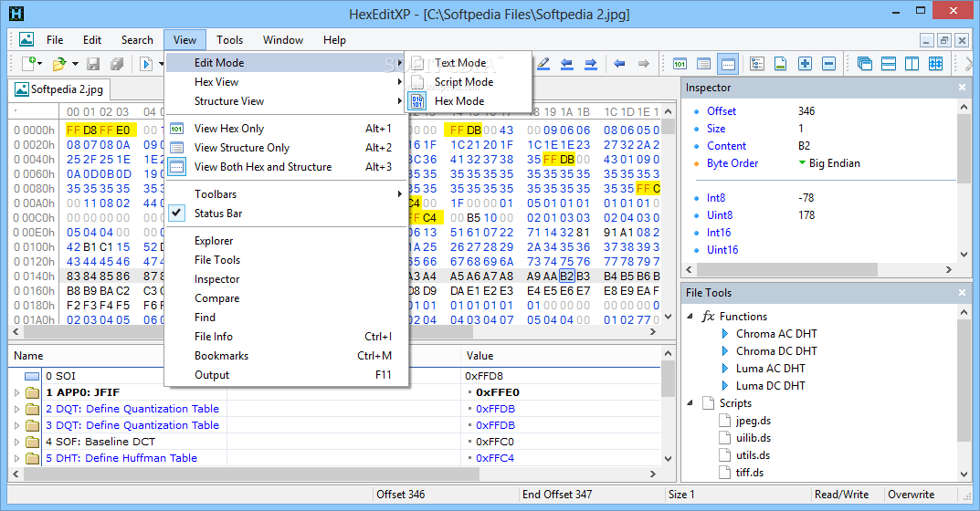
Task: Toggle the Status Bar checkmark
Action: (177, 213)
